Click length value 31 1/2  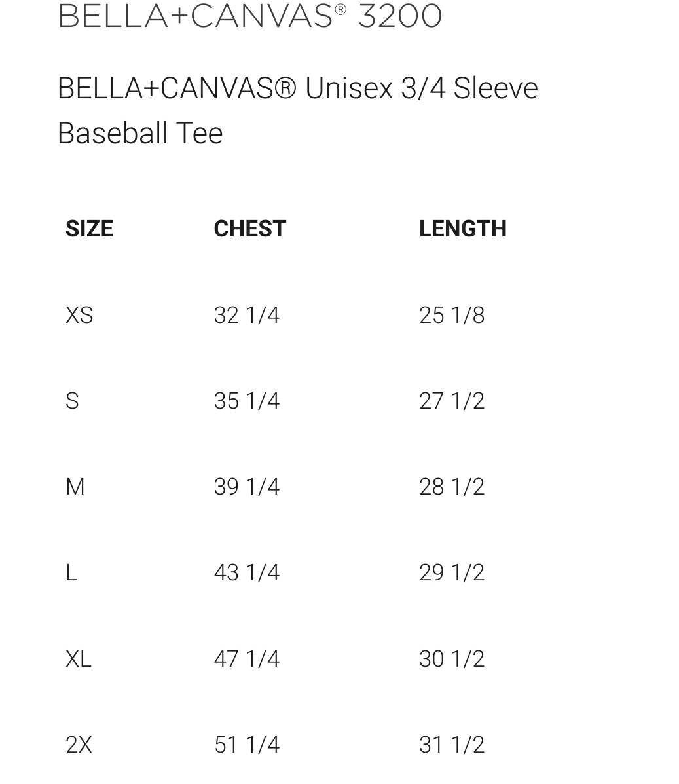coord(452,745)
